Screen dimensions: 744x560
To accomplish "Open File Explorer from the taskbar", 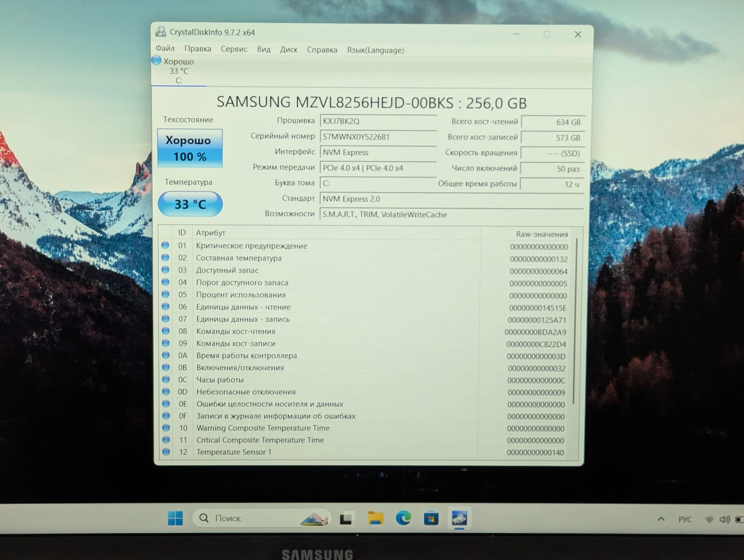I will (375, 518).
